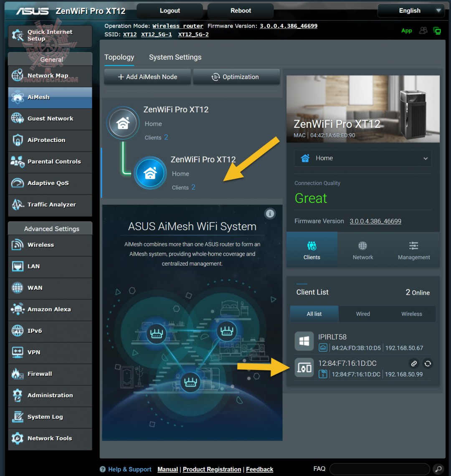Viewport: 451px width, 476px height.
Task: Click the Add AiMesh Node button
Action: tap(147, 77)
